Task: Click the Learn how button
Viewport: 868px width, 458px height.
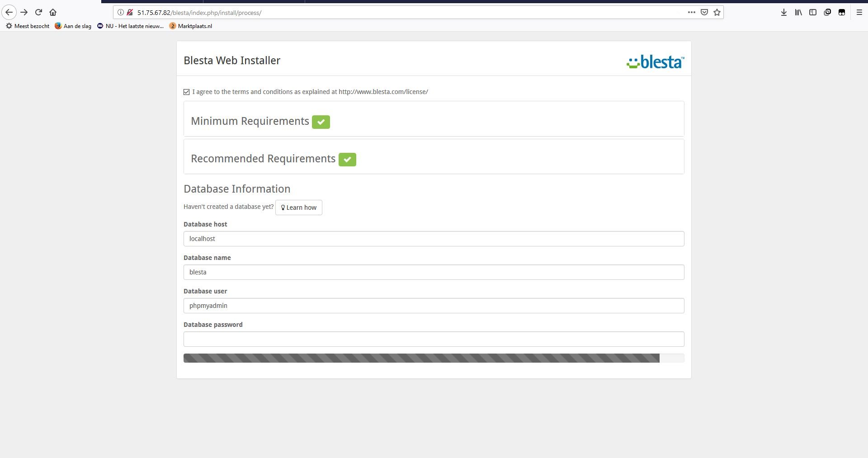Action: coord(299,208)
